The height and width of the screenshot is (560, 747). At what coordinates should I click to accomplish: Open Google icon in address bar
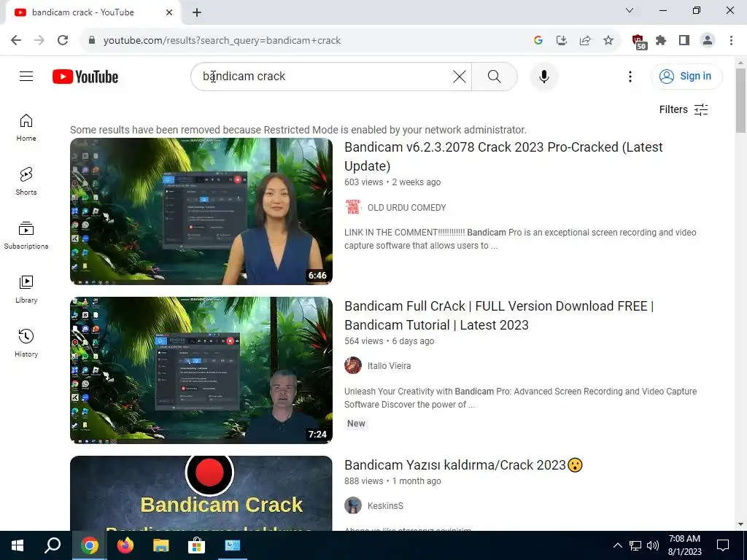tap(538, 41)
